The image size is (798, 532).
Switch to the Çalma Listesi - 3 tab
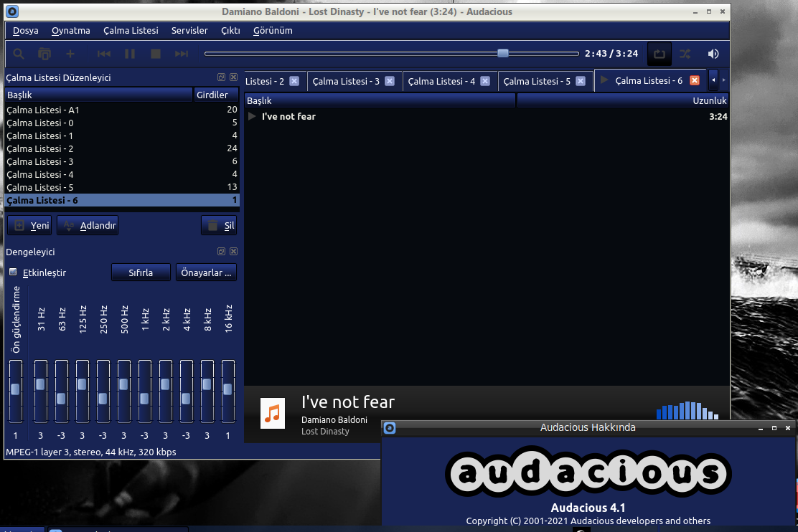pos(346,81)
